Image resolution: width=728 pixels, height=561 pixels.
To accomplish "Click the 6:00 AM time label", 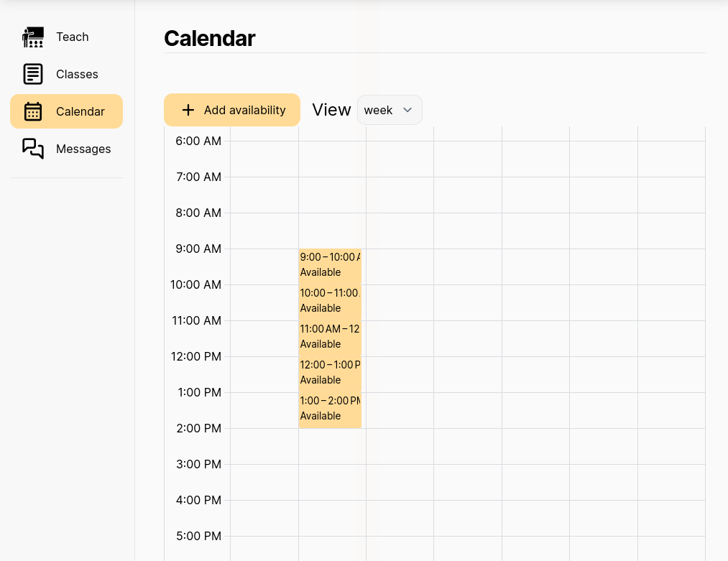I will click(x=198, y=141).
